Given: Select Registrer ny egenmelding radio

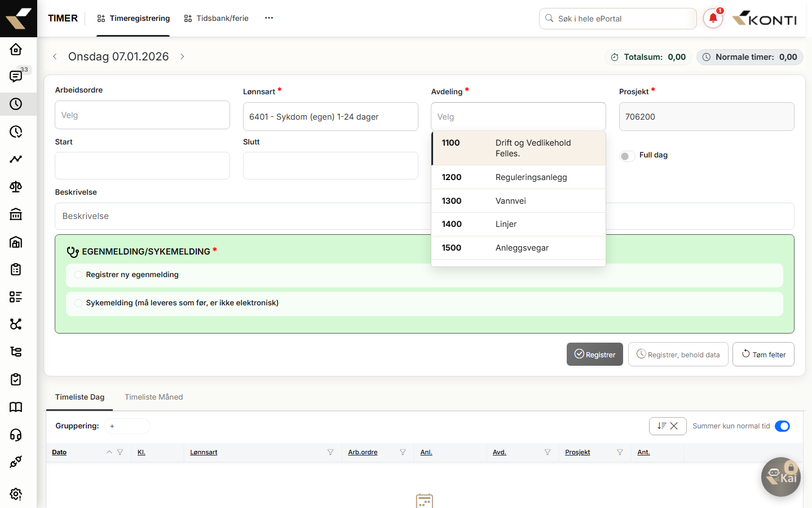Looking at the screenshot, I should pyautogui.click(x=78, y=275).
